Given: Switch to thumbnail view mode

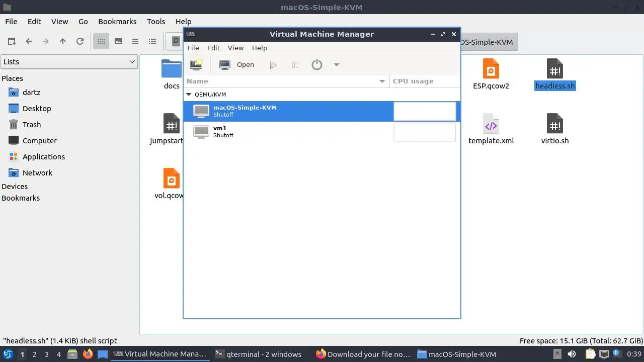Looking at the screenshot, I should click(x=118, y=41).
